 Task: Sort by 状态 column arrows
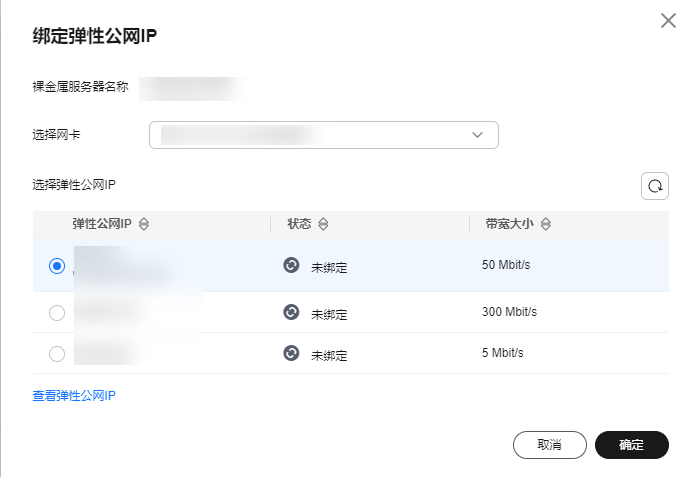[x=323, y=224]
